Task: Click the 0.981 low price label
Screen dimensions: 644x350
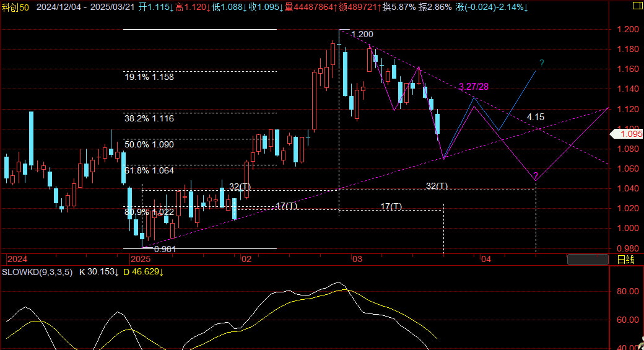Action: tap(164, 249)
